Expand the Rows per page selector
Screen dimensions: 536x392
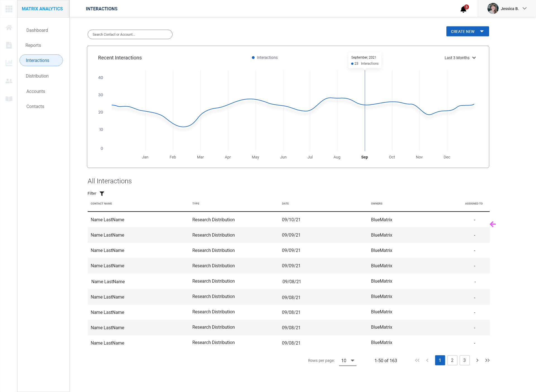(347, 360)
